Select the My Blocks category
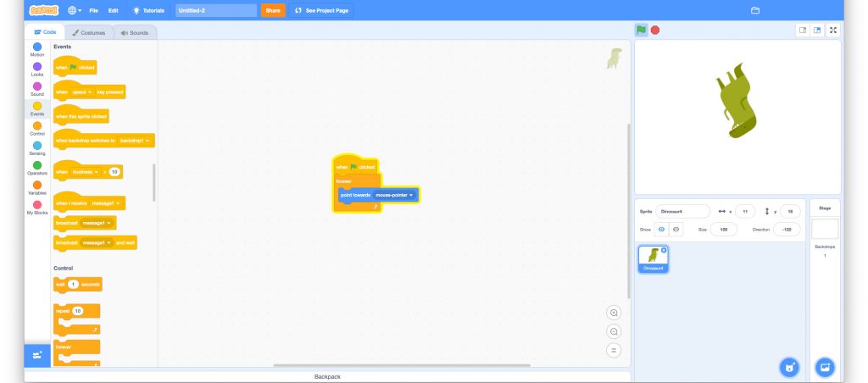 tap(37, 208)
